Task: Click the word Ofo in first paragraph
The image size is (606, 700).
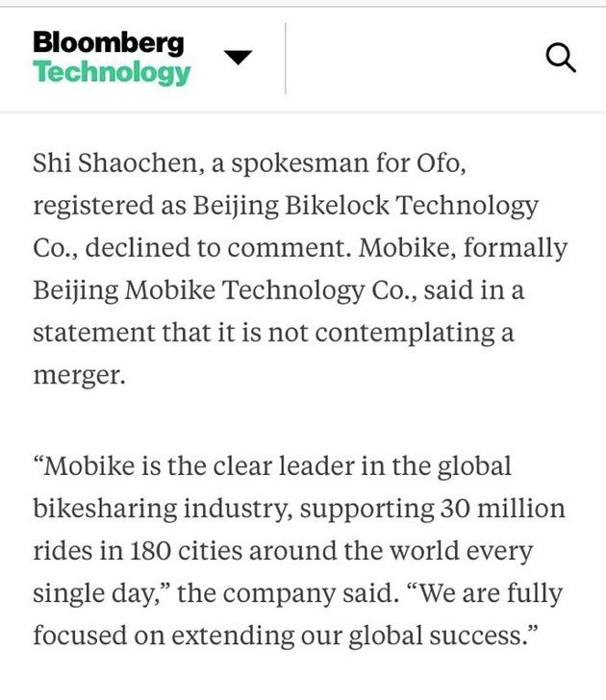Action: pos(439,162)
